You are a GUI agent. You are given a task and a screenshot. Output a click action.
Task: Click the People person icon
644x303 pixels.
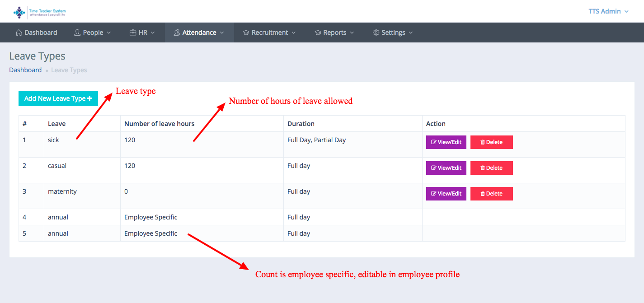click(77, 33)
